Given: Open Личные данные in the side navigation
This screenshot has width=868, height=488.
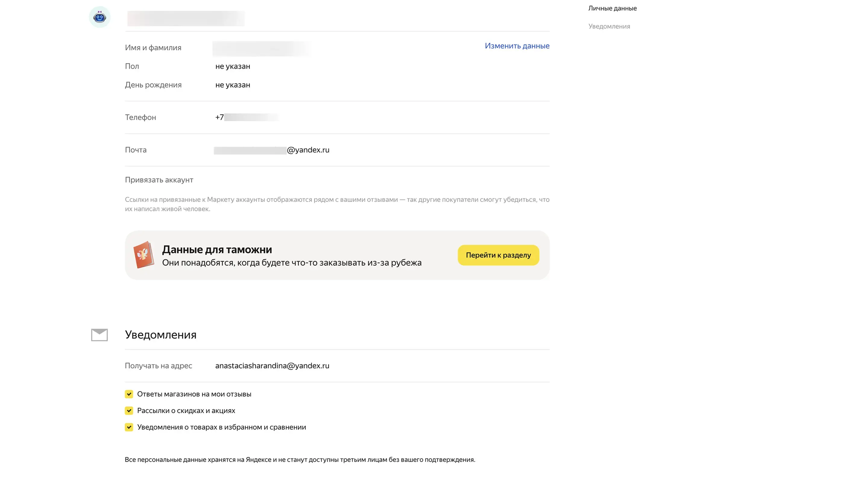Looking at the screenshot, I should pos(612,8).
